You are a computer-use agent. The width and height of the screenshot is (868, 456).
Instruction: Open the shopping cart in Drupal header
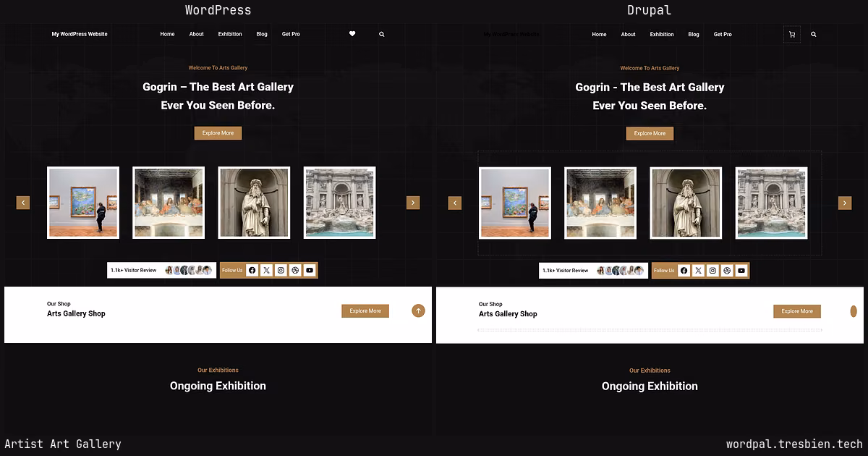point(792,34)
